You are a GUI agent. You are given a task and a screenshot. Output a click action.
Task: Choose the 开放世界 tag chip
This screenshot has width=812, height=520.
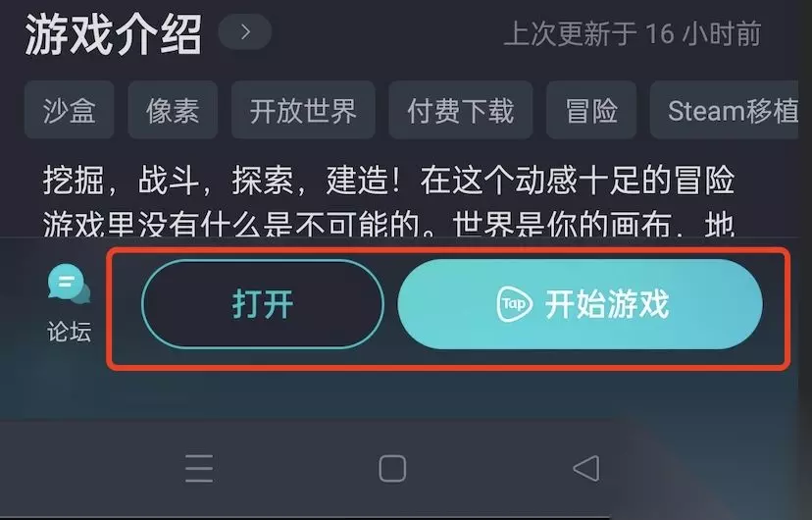(303, 110)
